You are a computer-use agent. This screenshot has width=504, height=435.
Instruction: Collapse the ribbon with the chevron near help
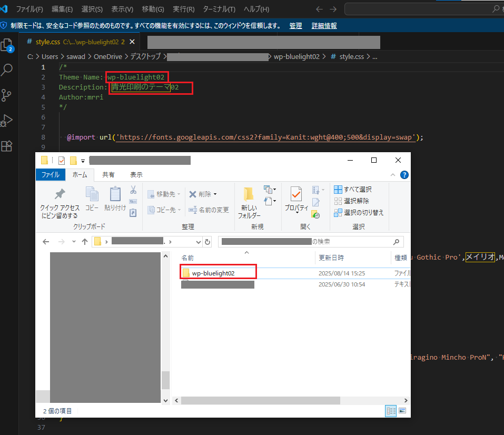tap(392, 175)
